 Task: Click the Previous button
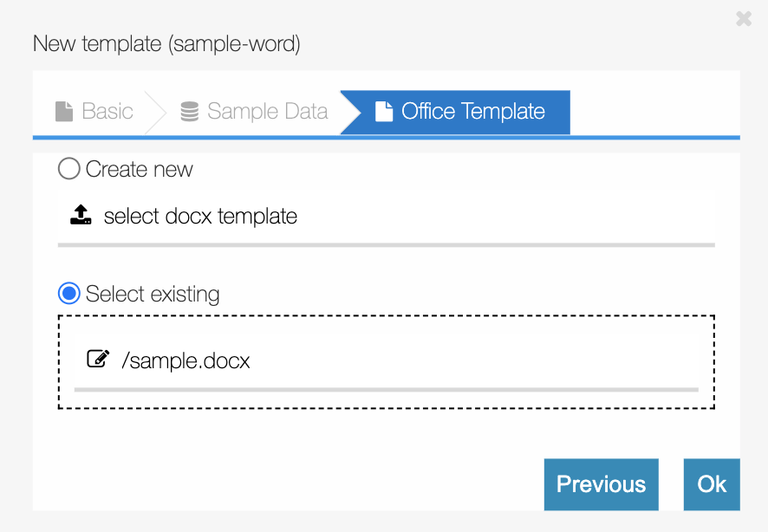point(601,484)
